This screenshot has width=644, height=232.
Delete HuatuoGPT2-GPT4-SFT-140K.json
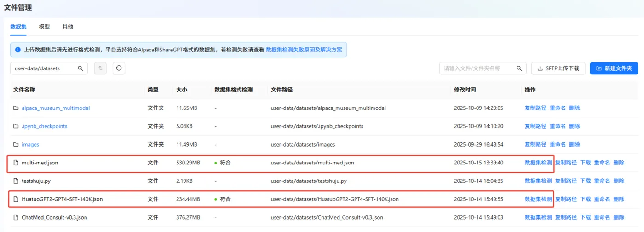tap(619, 199)
